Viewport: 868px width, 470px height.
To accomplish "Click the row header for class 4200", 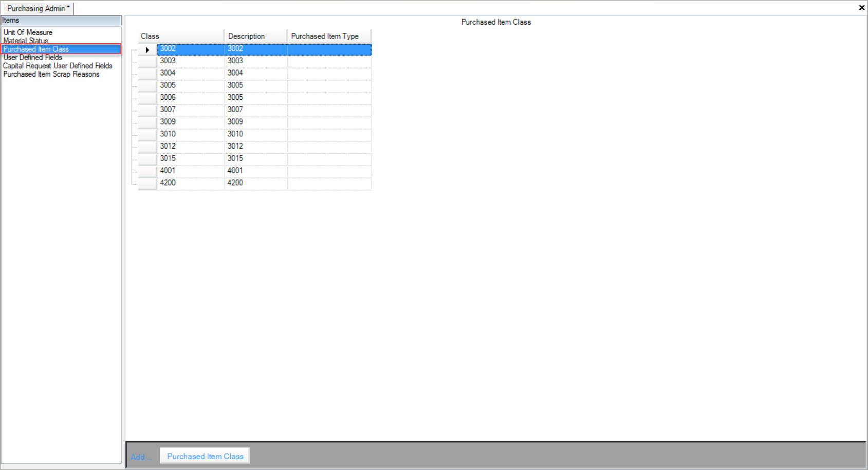I will (x=147, y=184).
